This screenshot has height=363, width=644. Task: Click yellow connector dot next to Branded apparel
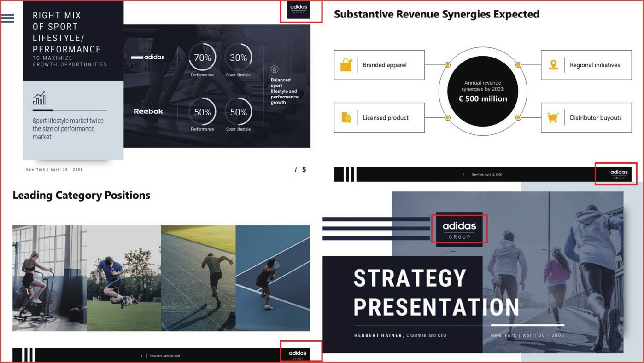click(x=447, y=65)
